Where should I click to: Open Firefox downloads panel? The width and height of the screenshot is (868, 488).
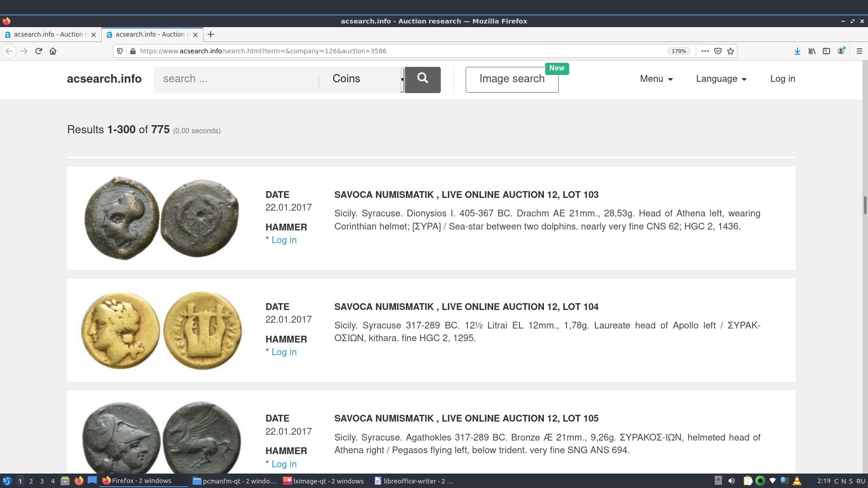pyautogui.click(x=797, y=51)
